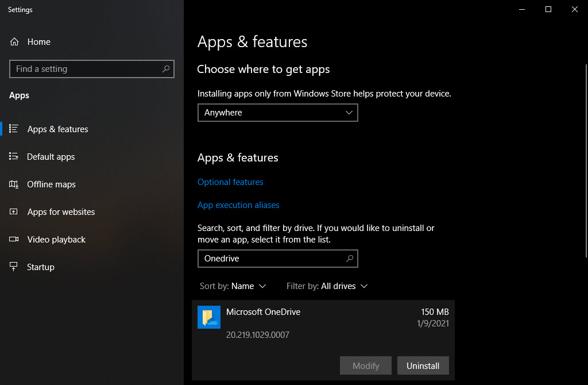Click the greyed Modify button
Viewport: 588px width, 385px height.
coord(366,365)
